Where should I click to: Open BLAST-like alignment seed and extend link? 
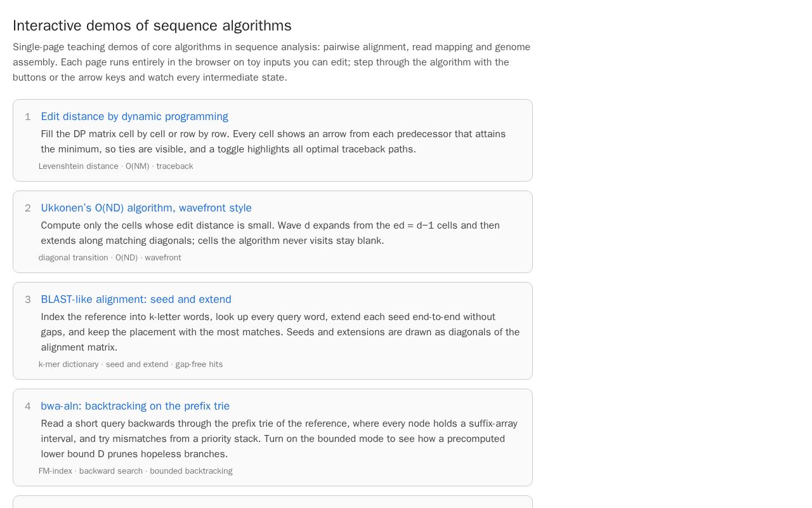136,299
